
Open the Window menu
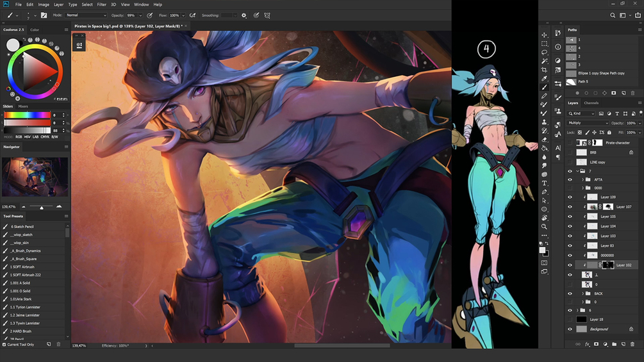(141, 4)
